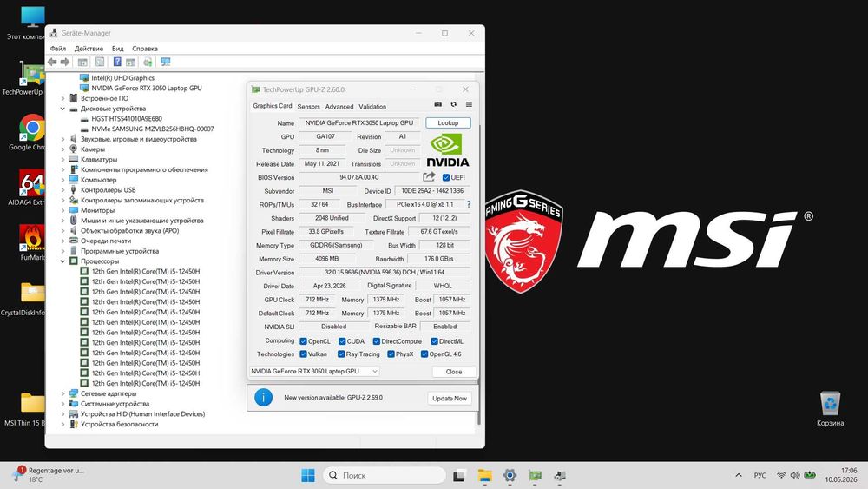Toggle the PhysX checkbox
The image size is (868, 489).
tap(391, 354)
